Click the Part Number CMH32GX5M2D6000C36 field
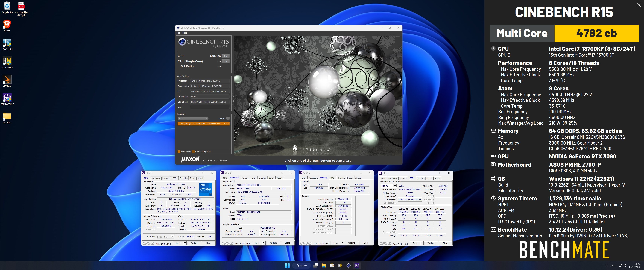This screenshot has height=270, width=644. tap(409, 200)
